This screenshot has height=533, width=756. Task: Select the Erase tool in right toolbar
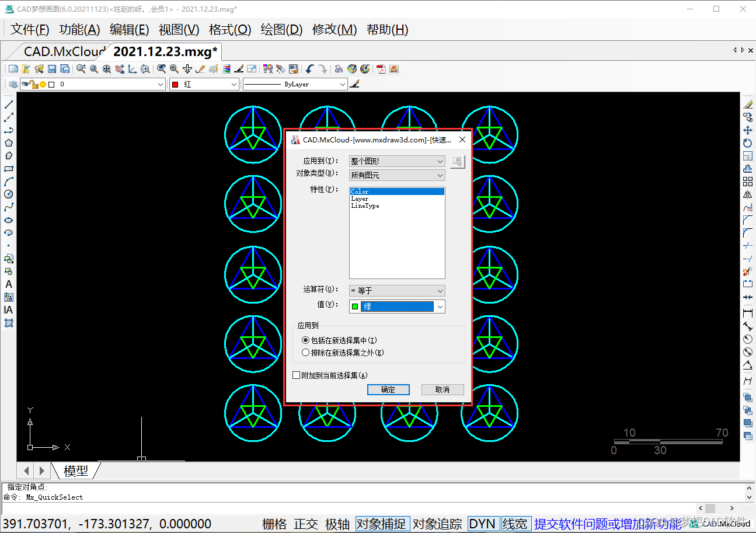[x=748, y=104]
